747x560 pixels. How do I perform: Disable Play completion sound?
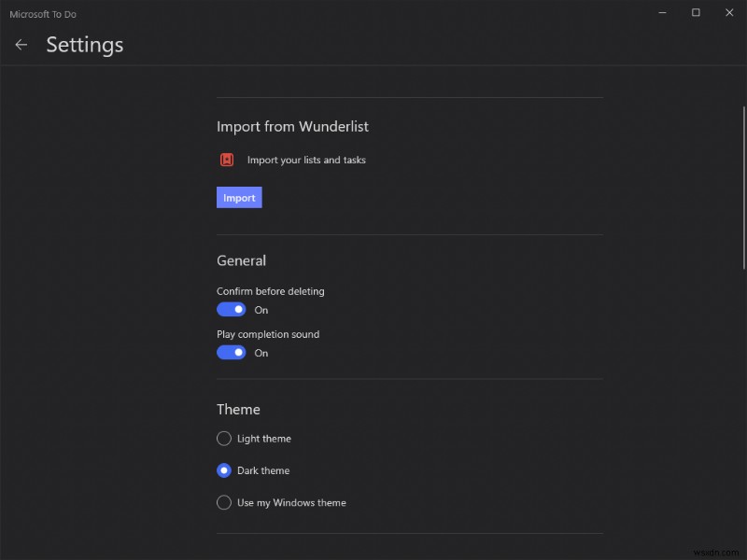point(231,352)
